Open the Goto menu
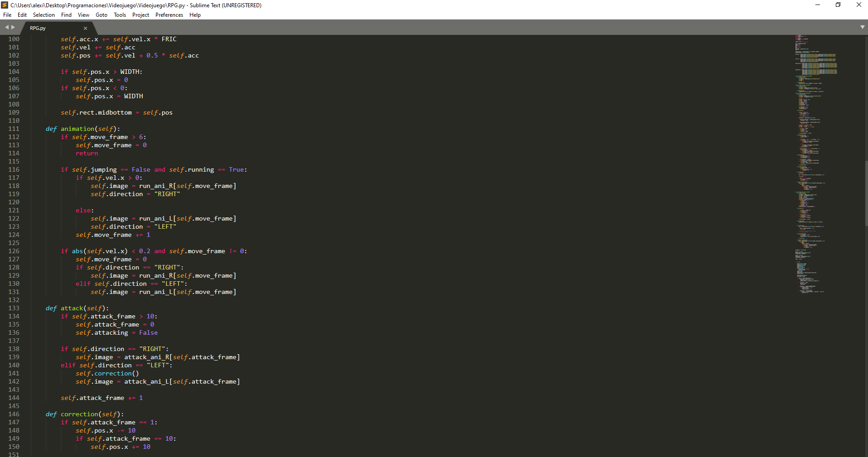The height and width of the screenshot is (457, 868). point(101,15)
